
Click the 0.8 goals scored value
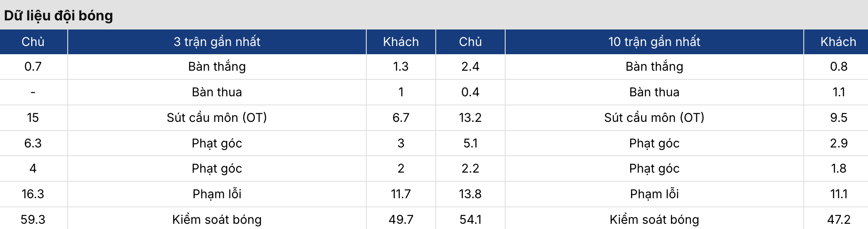[838, 66]
